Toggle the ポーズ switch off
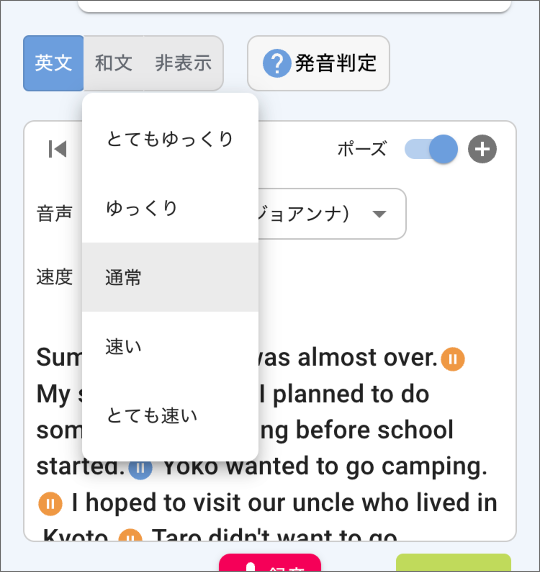Screen dimensions: 540x572 [x=431, y=149]
